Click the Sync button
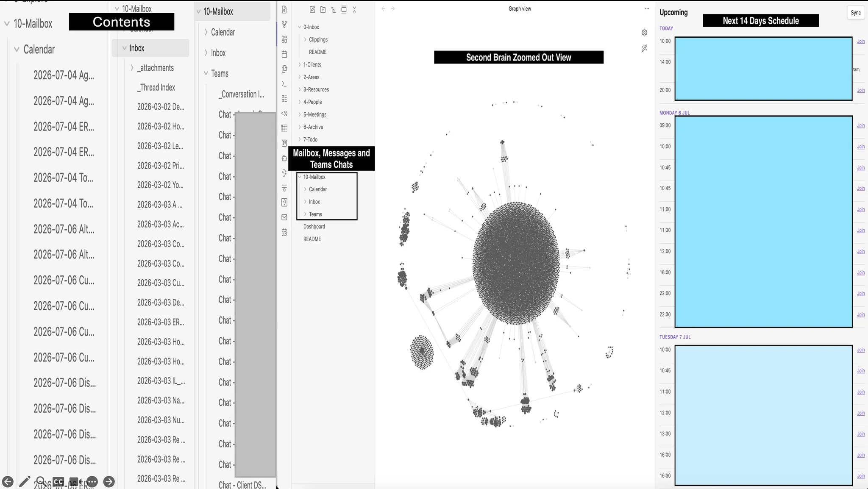The width and height of the screenshot is (868, 489). pyautogui.click(x=856, y=13)
